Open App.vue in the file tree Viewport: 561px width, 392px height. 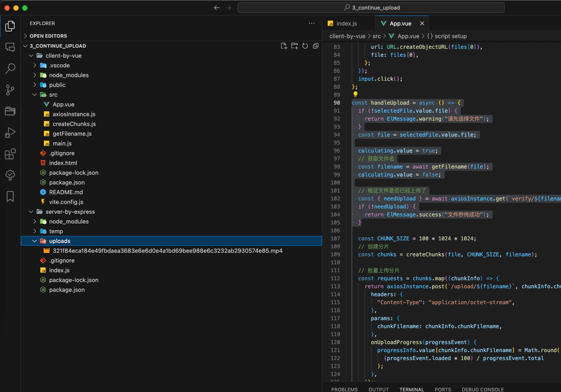tap(171, 105)
